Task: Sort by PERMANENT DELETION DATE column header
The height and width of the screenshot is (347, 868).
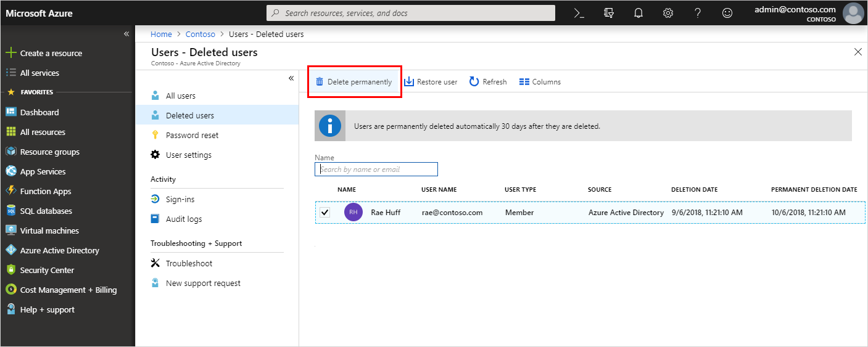Action: (x=814, y=189)
